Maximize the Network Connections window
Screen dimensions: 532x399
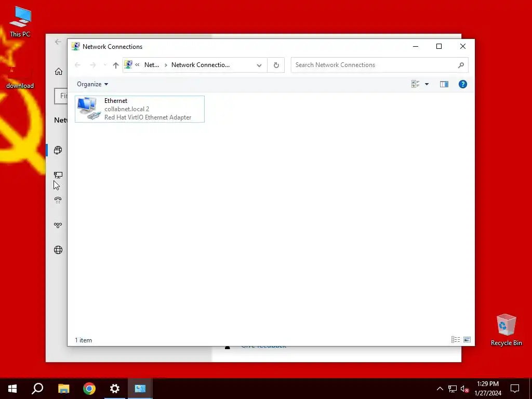point(439,46)
